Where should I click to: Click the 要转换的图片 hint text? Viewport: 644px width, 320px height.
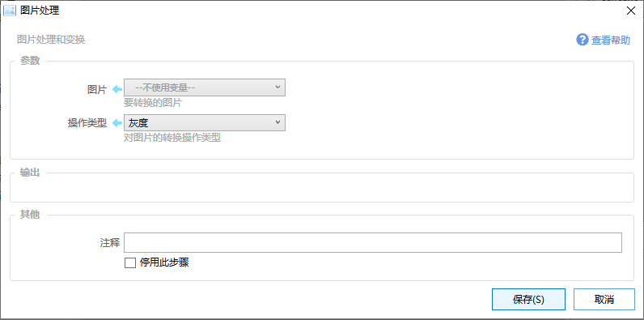(152, 103)
